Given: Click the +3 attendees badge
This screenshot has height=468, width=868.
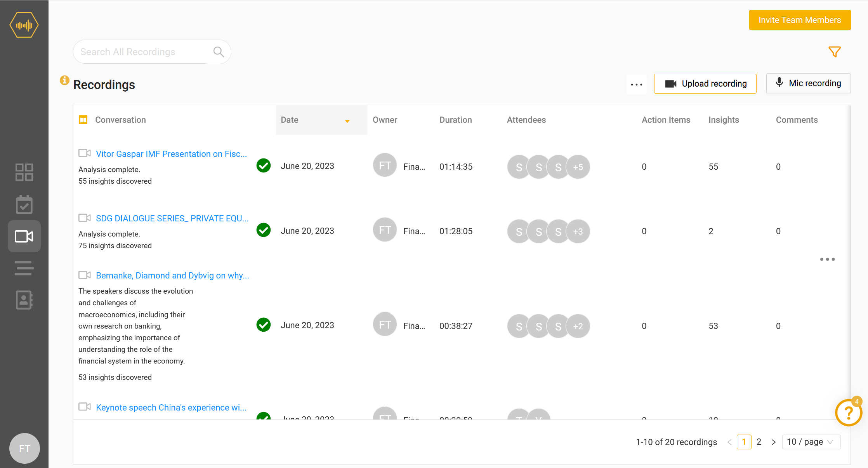Looking at the screenshot, I should (x=578, y=231).
